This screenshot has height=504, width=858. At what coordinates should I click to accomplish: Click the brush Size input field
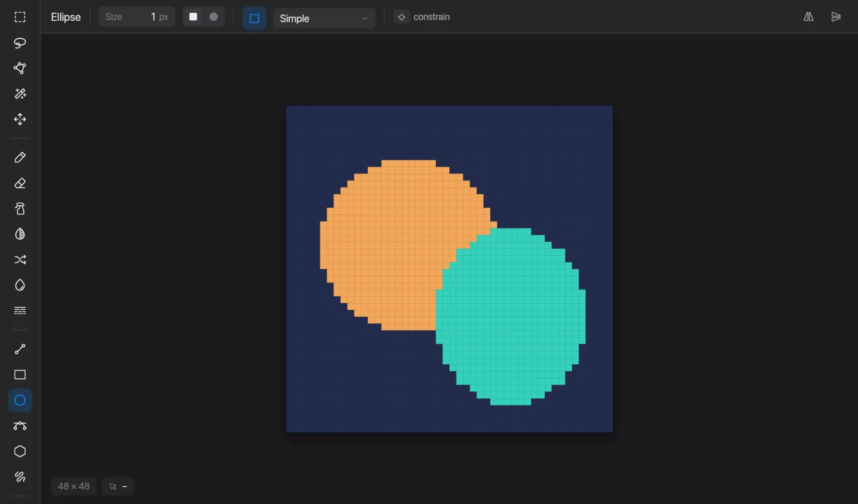coord(137,17)
